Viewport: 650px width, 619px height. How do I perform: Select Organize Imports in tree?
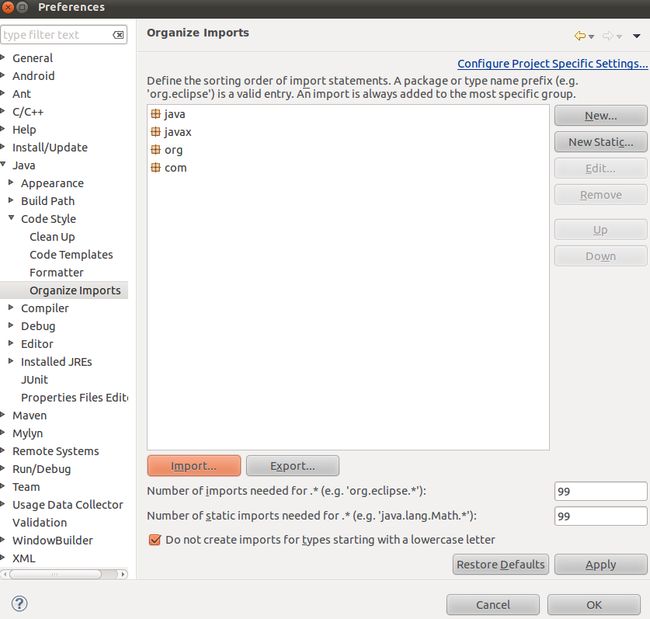(x=75, y=290)
